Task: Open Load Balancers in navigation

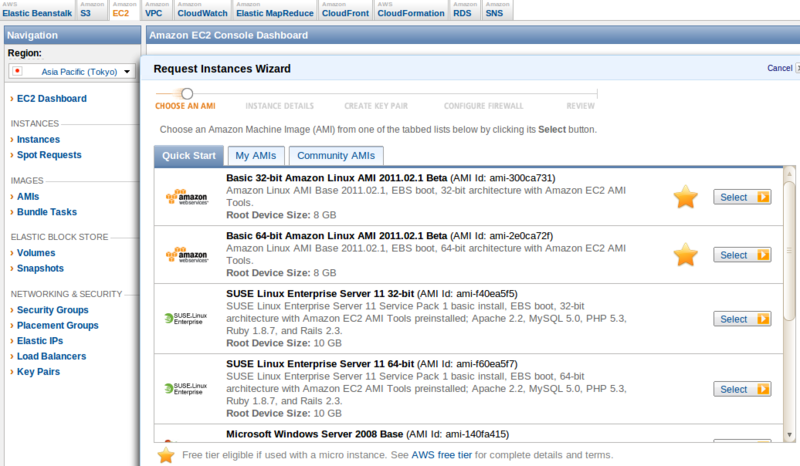Action: 52,356
